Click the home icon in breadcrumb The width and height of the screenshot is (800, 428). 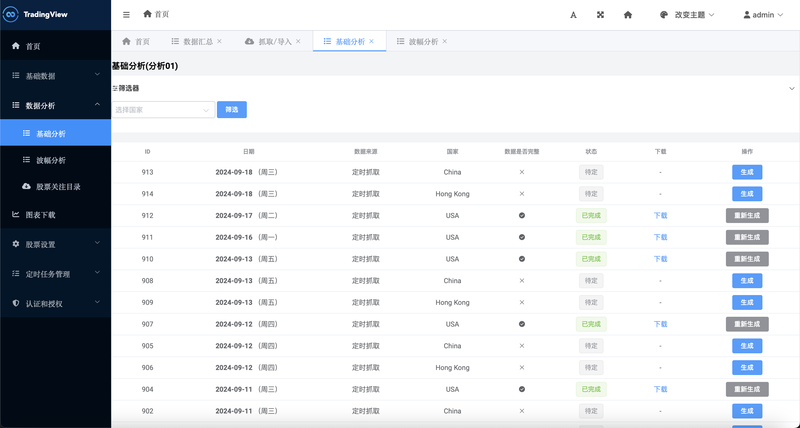(147, 14)
